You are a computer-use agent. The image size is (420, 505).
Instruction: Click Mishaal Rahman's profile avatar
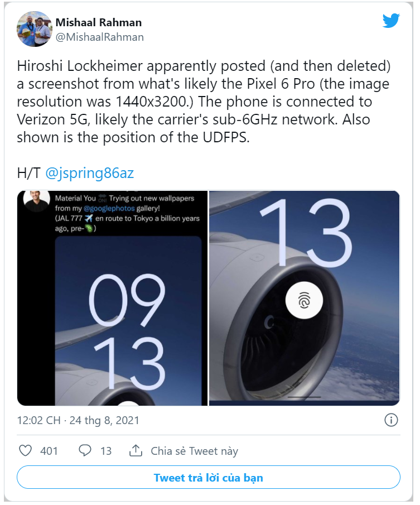[x=35, y=28]
